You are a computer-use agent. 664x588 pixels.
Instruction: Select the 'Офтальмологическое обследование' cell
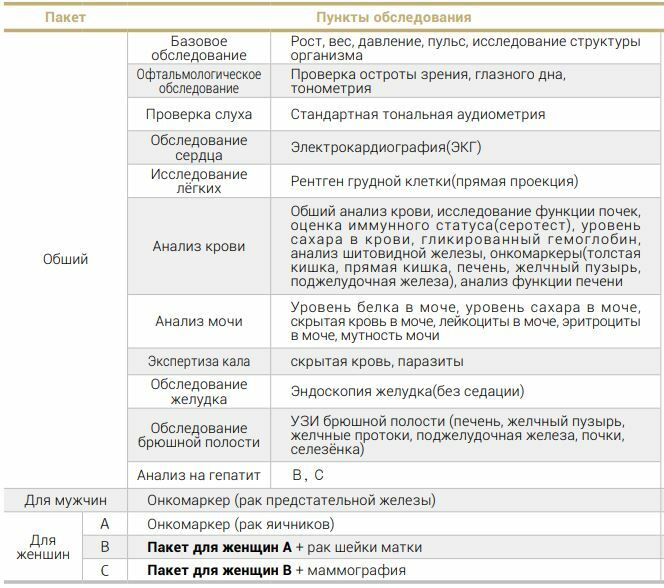pos(199,81)
